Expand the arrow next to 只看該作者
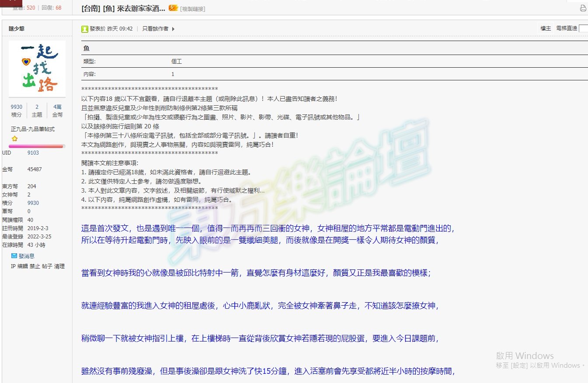Viewport: 588px width, 383px height. [x=173, y=29]
